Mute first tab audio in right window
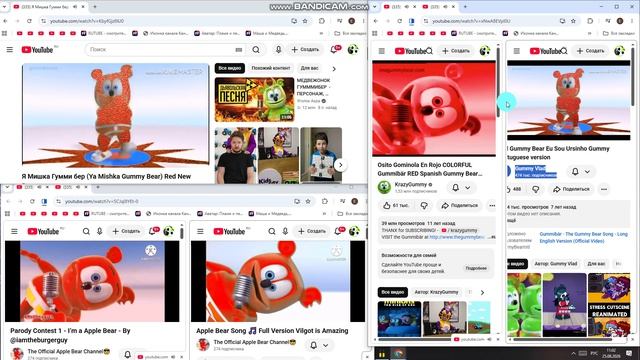Screen dimensions: 640x360 (x=407, y=7)
